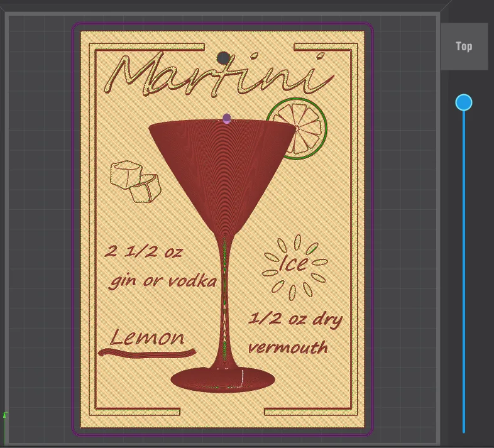This screenshot has height=448, width=494.
Task: Click the purple seam dot on the glass rim
Action: point(227,118)
